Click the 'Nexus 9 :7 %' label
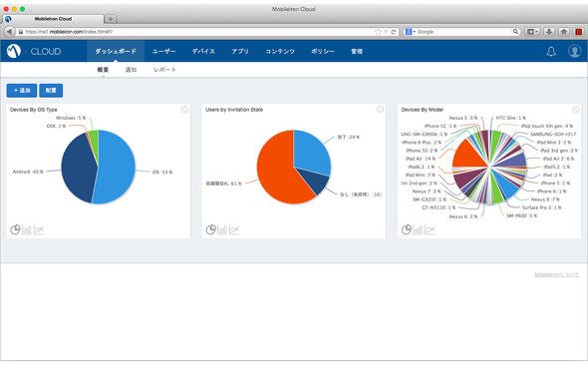Screen dimensions: 588x365 pyautogui.click(x=545, y=199)
